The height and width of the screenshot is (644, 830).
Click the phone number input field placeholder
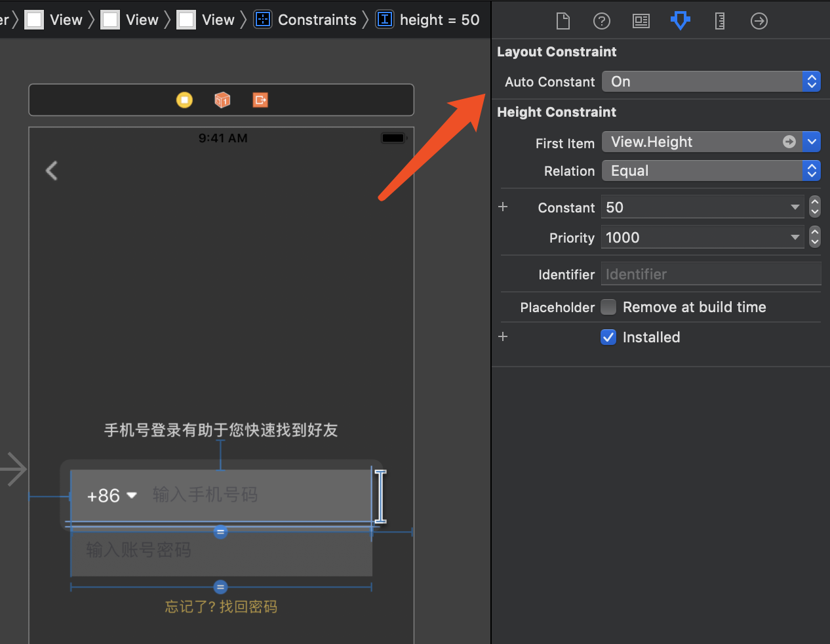point(205,494)
